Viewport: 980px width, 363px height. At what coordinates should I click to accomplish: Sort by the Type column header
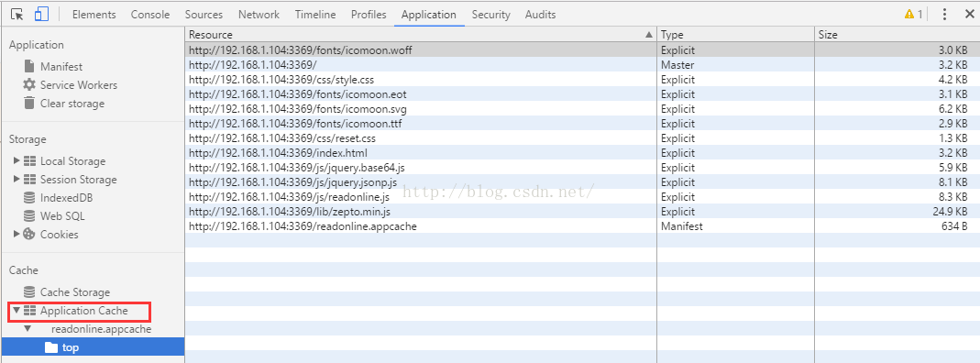[x=735, y=34]
